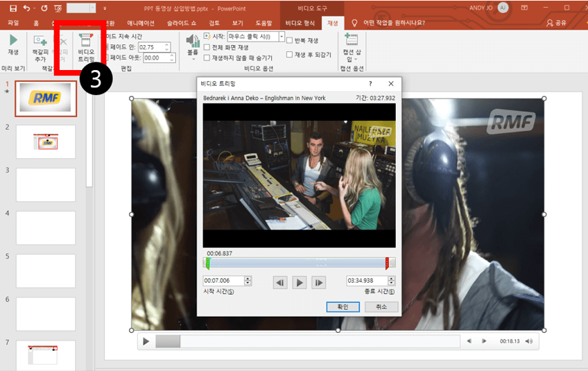Open the 파일 menu
This screenshot has width=588, height=371.
click(13, 23)
